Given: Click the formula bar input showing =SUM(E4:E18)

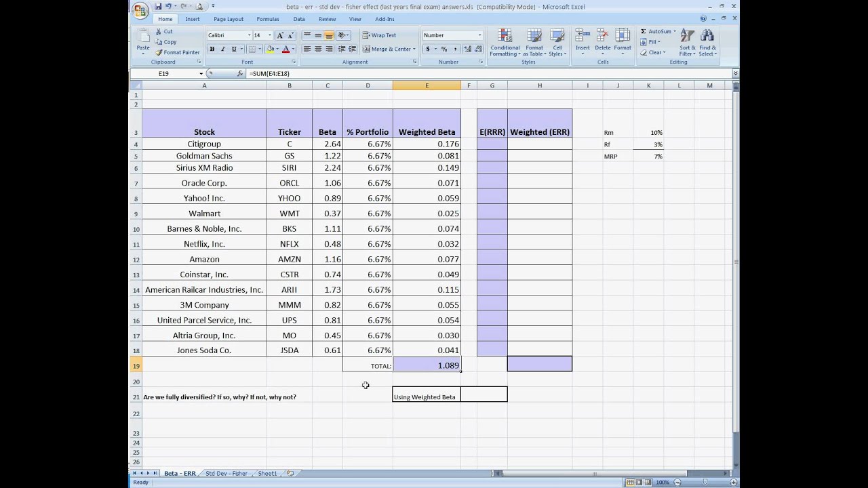Looking at the screenshot, I should point(488,73).
